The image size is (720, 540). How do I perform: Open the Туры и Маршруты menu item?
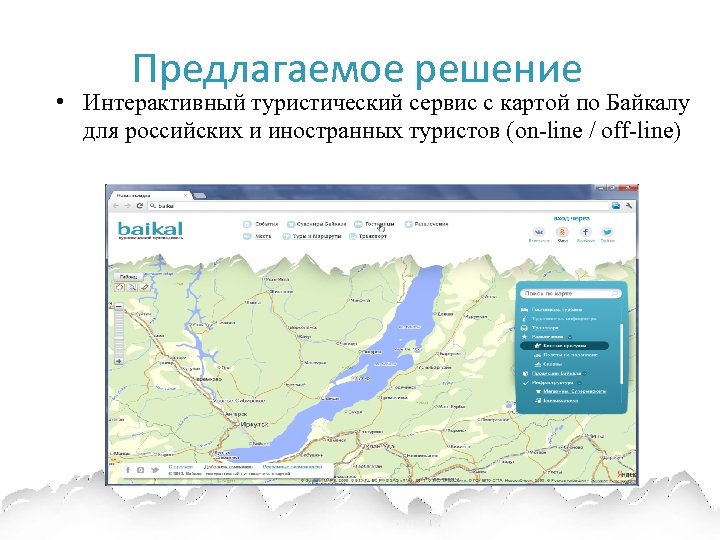pos(317,236)
